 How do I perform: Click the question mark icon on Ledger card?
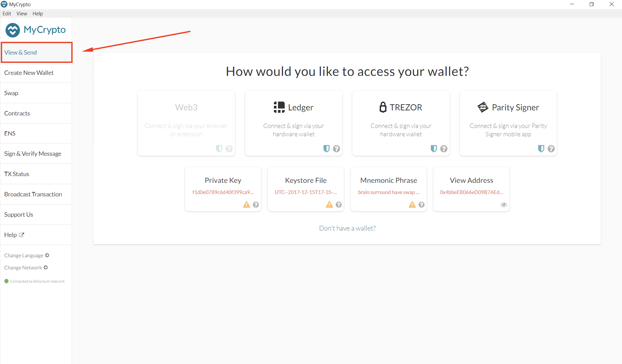336,148
